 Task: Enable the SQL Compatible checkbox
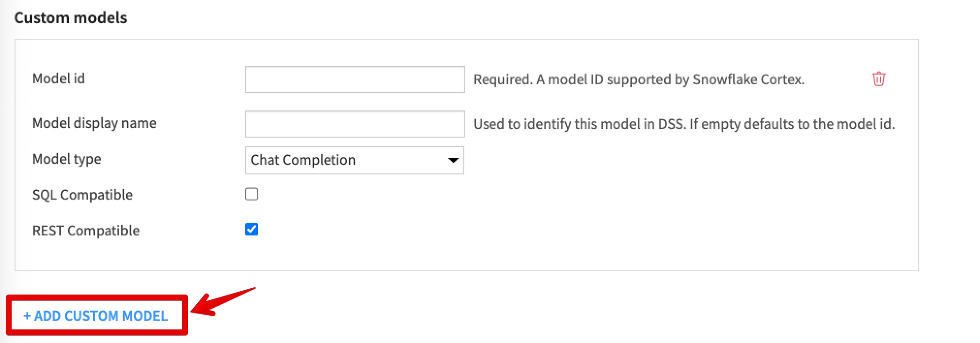252,194
